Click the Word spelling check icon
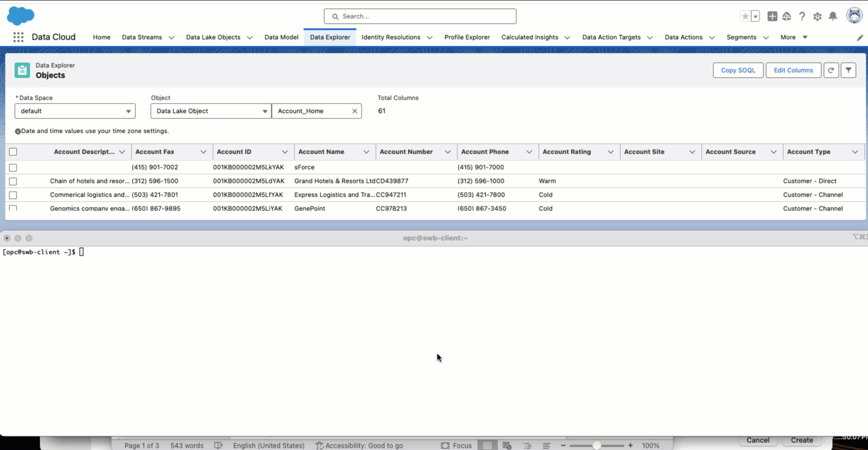Image resolution: width=868 pixels, height=450 pixels. [x=219, y=445]
